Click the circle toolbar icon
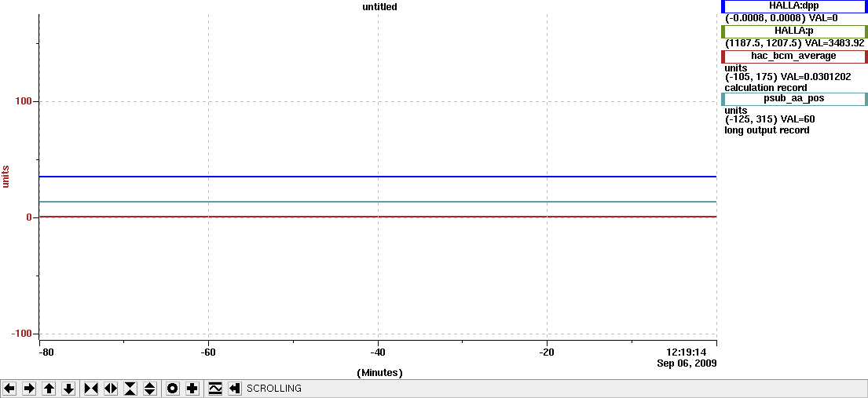The image size is (868, 398). click(173, 389)
